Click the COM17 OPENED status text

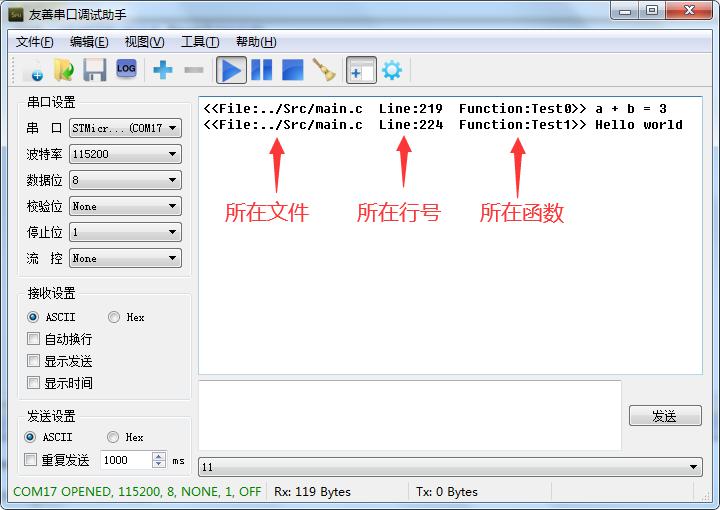tap(137, 492)
